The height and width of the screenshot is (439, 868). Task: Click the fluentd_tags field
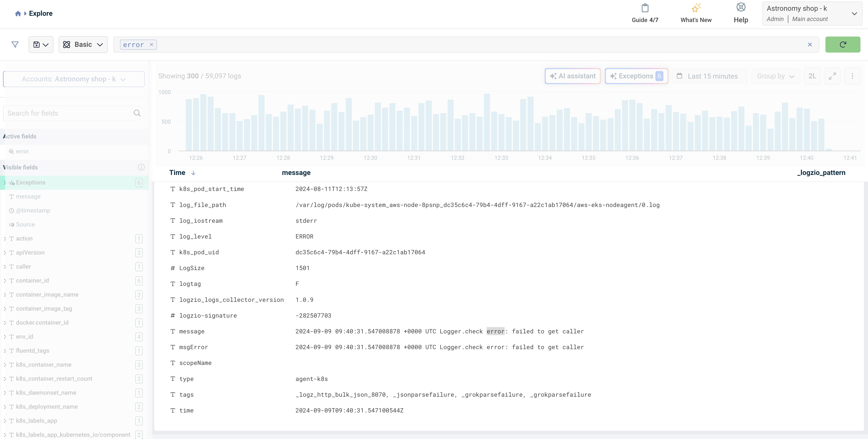click(x=32, y=351)
